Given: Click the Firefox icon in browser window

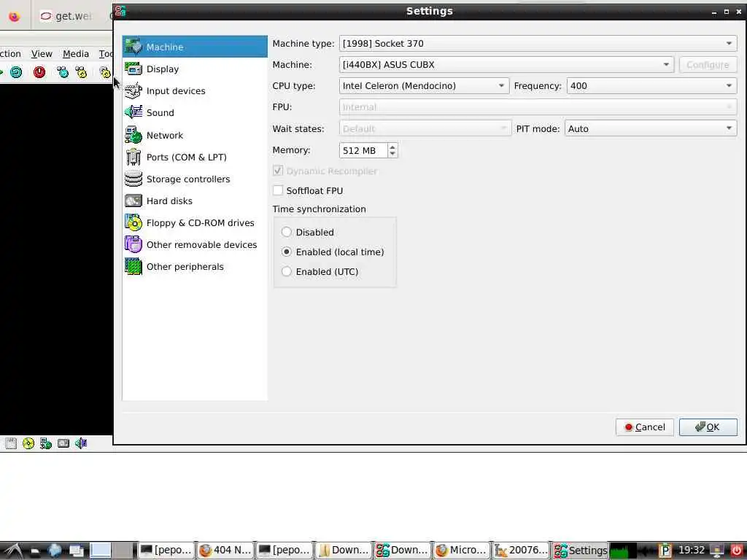Looking at the screenshot, I should click(15, 17).
